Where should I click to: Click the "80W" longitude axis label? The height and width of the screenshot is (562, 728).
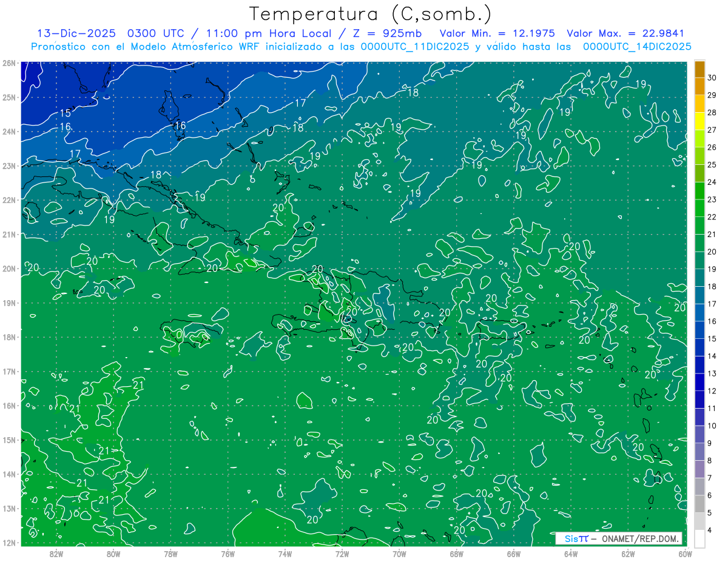click(113, 553)
